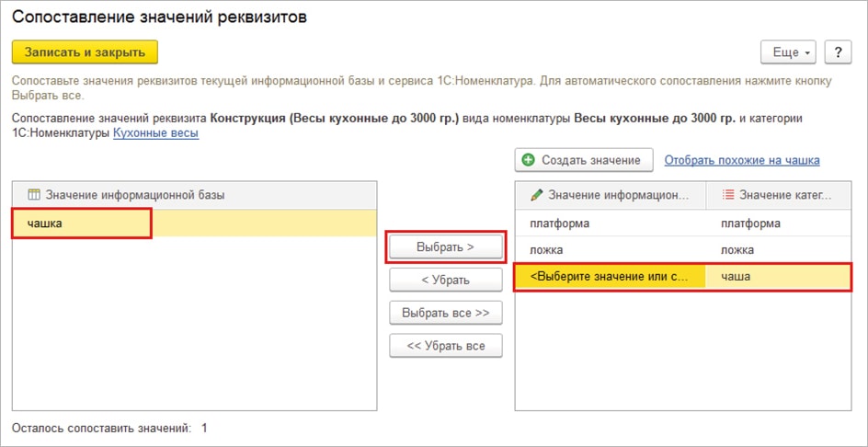Click the pencil icon in the right table header
868x447 pixels.
pyautogui.click(x=536, y=195)
